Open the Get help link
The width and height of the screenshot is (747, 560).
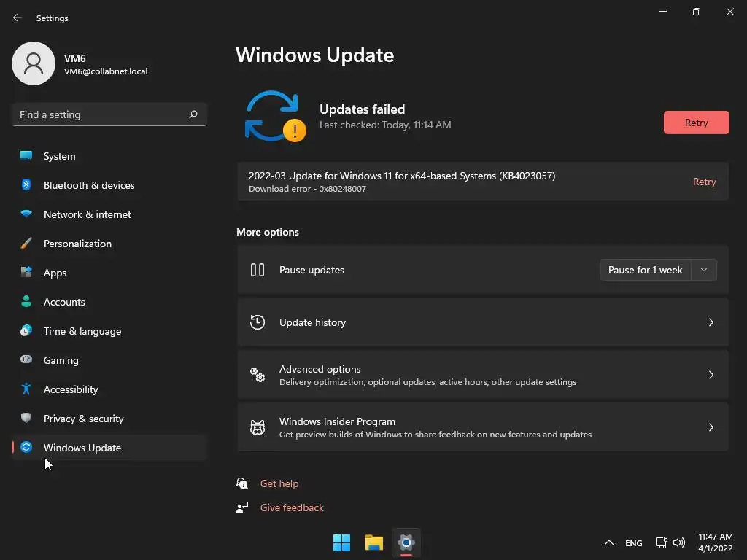(x=279, y=483)
